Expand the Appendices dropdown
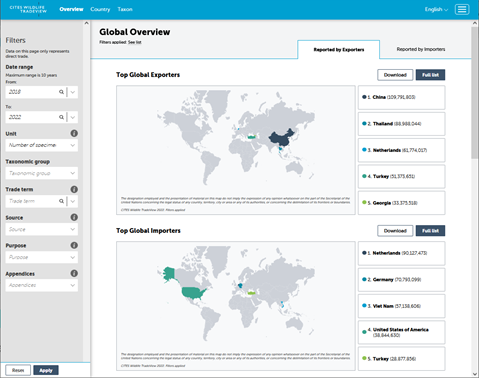Image resolution: width=479 pixels, height=378 pixels. pyautogui.click(x=42, y=285)
